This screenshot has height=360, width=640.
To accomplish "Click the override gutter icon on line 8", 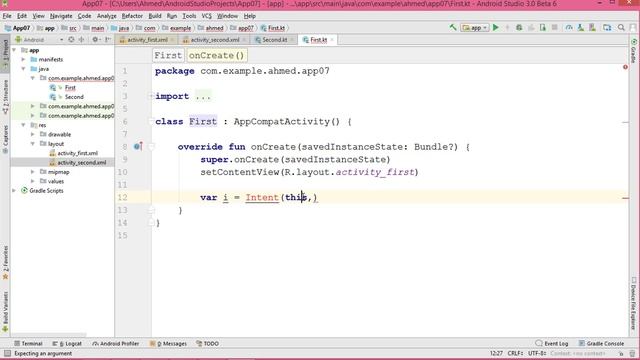I will tap(138, 147).
